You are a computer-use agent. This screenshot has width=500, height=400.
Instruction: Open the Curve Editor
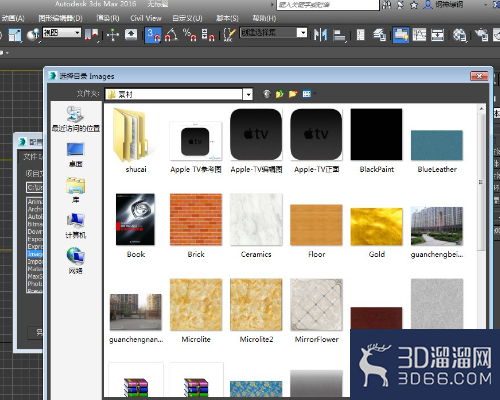coord(419,35)
